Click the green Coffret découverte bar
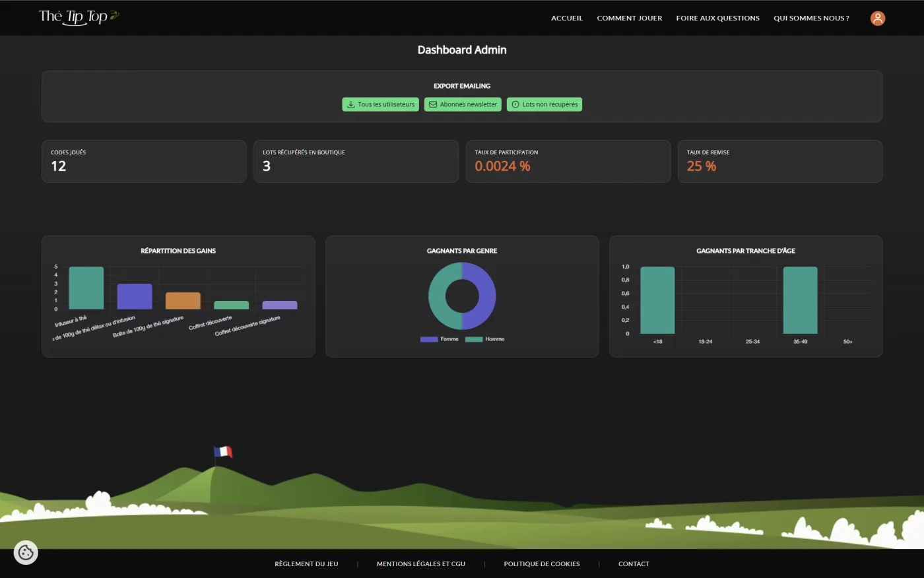The width and height of the screenshot is (924, 578). (x=231, y=305)
